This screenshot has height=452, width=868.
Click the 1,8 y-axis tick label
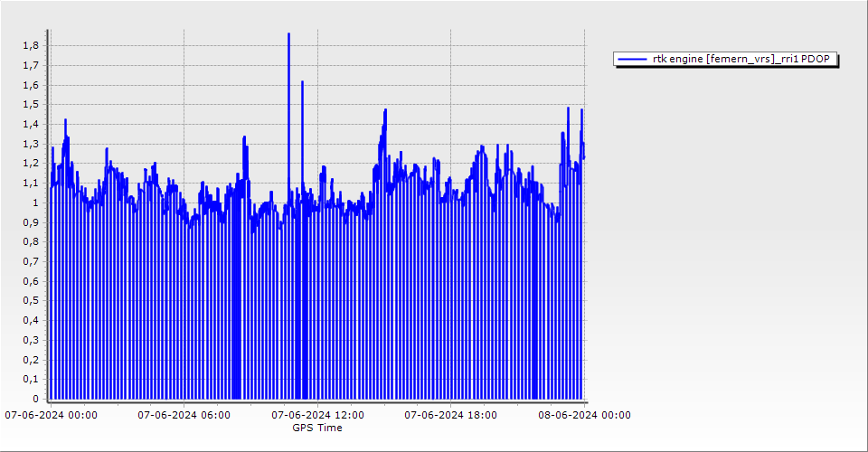[x=30, y=46]
